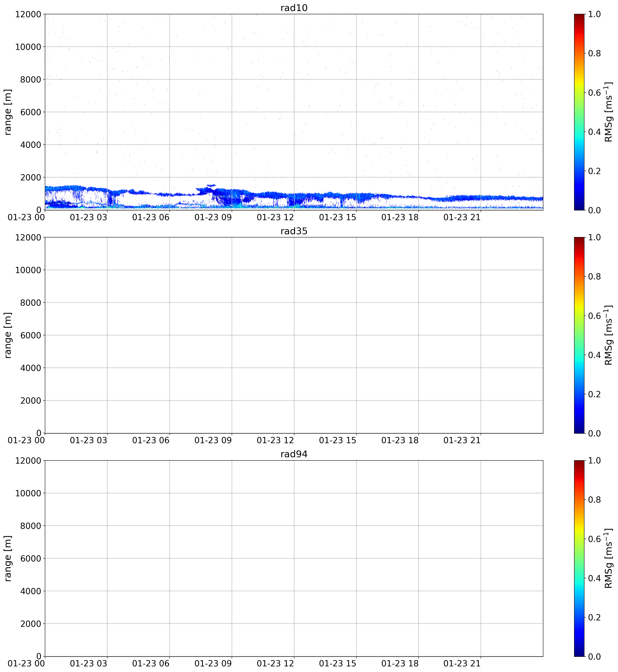618x672 pixels.
Task: Click the 12000 y-tick on rad10 plot
Action: (28, 14)
